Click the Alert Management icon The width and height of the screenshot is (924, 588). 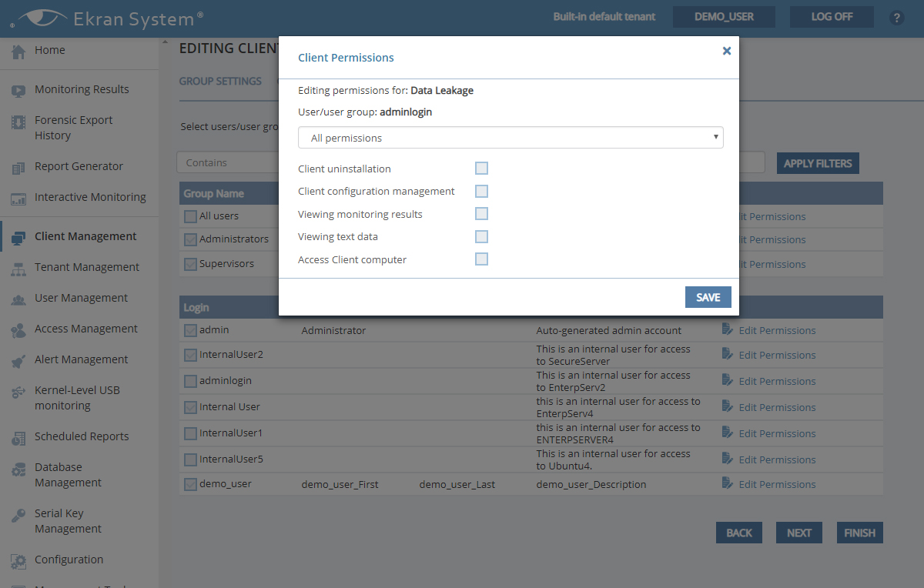[18, 361]
